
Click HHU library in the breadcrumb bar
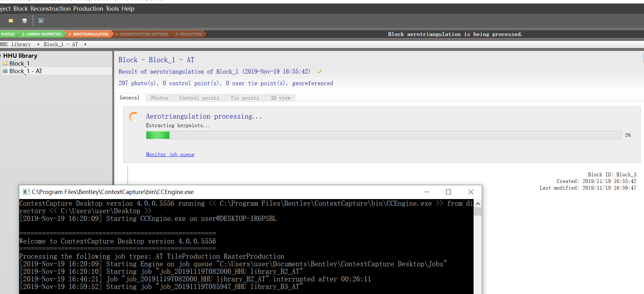pyautogui.click(x=15, y=44)
